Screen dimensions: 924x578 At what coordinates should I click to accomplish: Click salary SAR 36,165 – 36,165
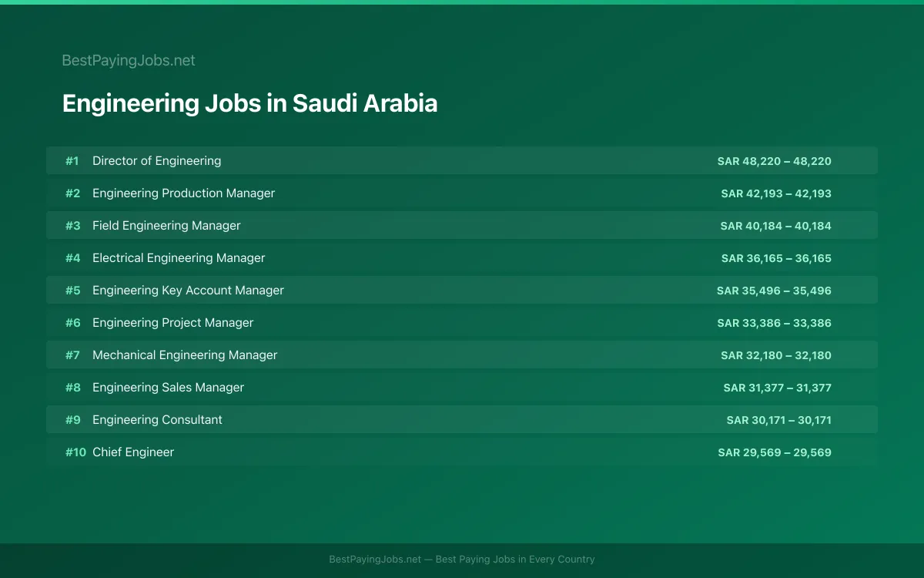776,258
